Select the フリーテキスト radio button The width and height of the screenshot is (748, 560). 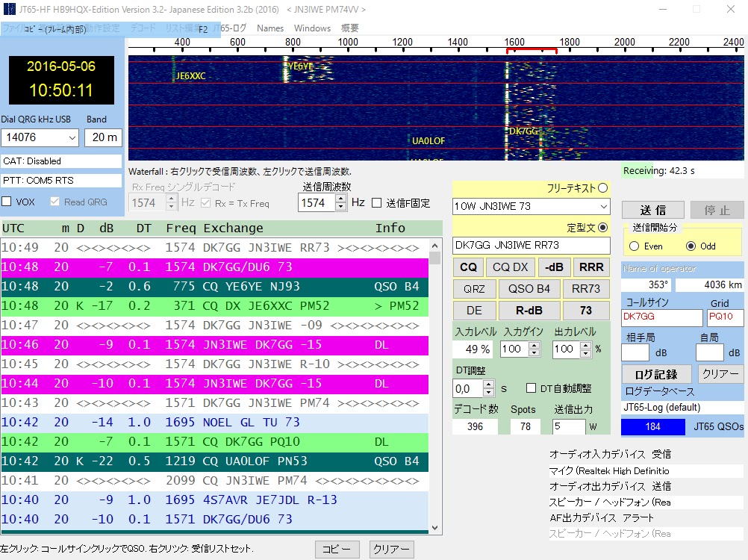[603, 188]
